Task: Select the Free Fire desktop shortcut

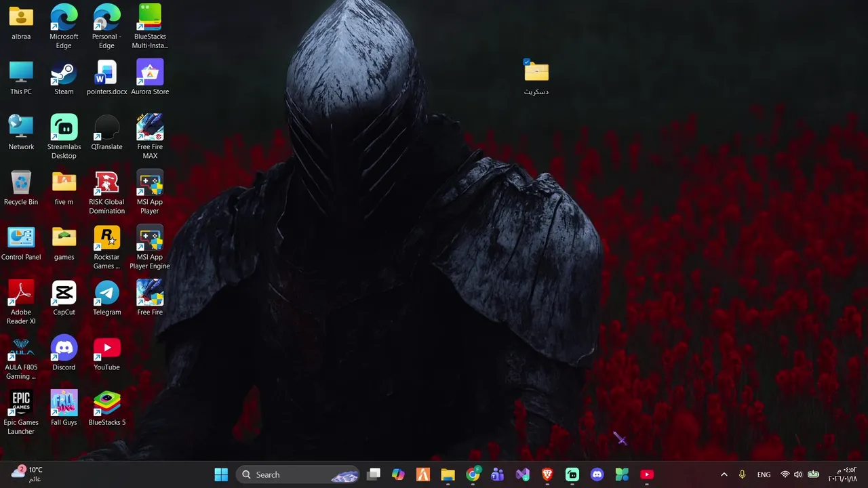Action: (150, 298)
